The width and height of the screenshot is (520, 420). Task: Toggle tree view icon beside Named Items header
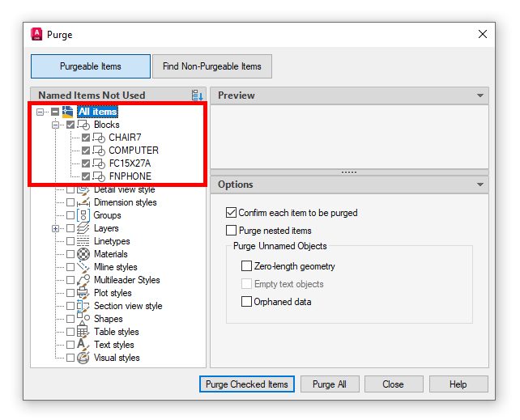(197, 95)
